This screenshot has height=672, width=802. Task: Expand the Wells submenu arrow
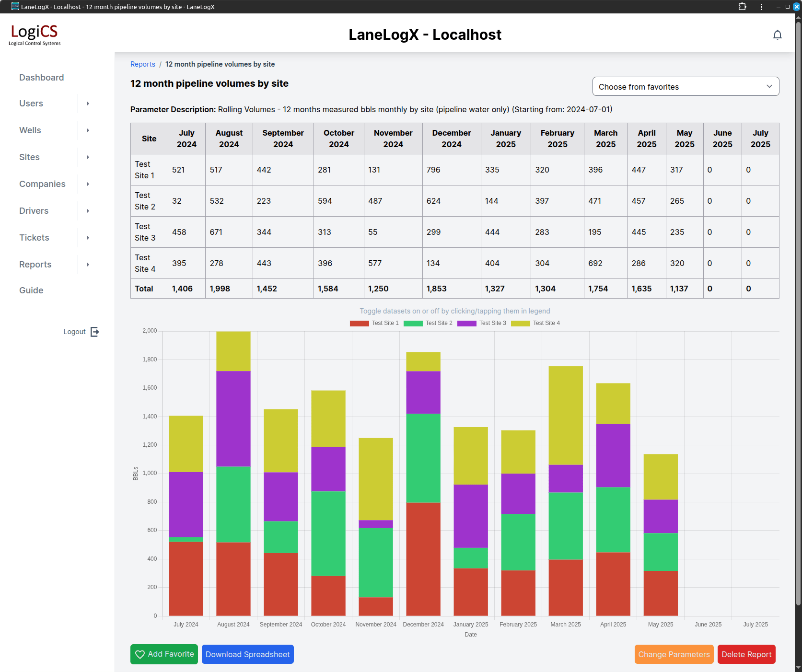click(88, 130)
